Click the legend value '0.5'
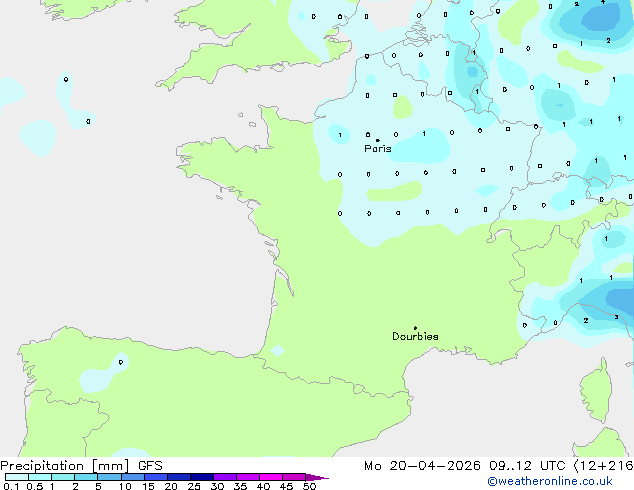 34,486
